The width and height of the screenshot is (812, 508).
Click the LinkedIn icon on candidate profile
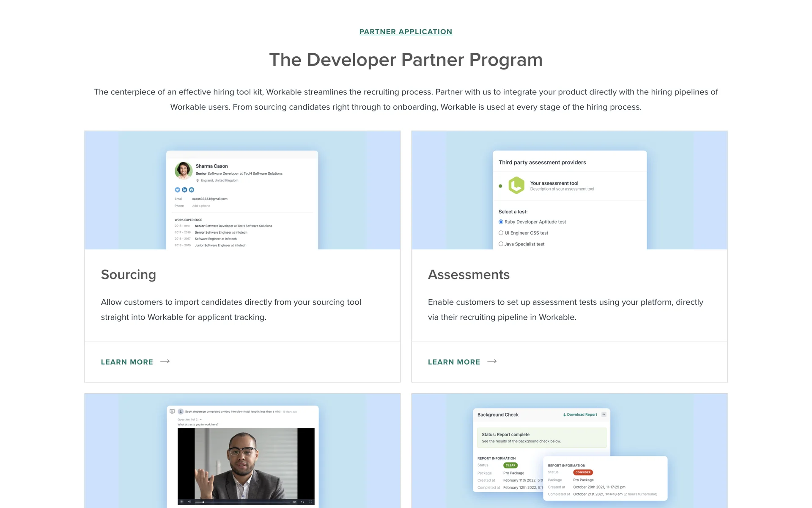(x=184, y=190)
